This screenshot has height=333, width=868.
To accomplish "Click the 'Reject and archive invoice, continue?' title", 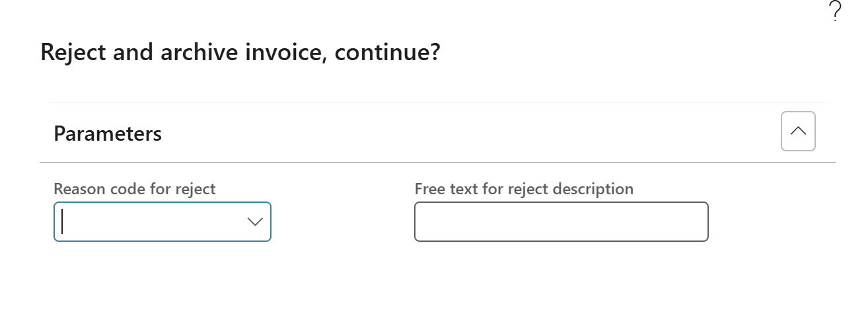I will coord(240,52).
